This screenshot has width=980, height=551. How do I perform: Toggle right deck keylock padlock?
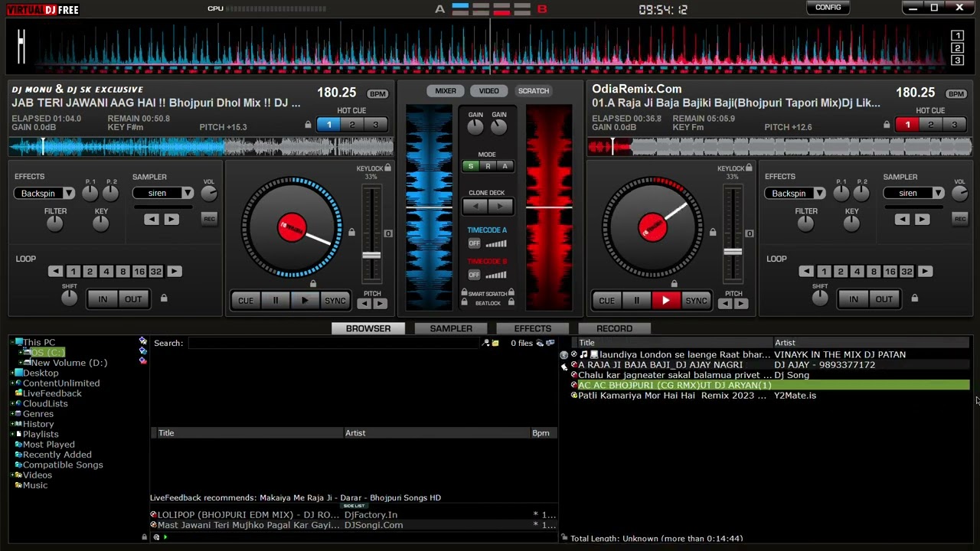(x=750, y=168)
